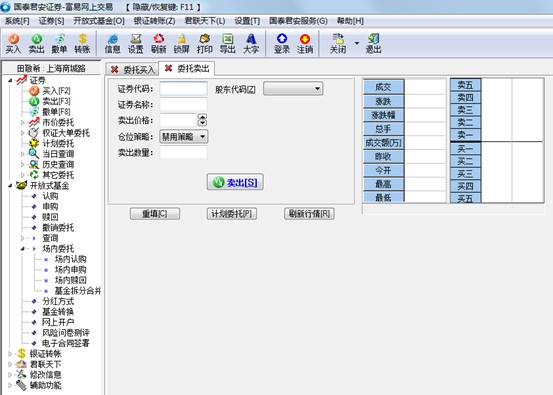Viewport: 553px width, 395px height.
Task: Click the 撤单 cancel order toolbar icon
Action: (x=59, y=44)
